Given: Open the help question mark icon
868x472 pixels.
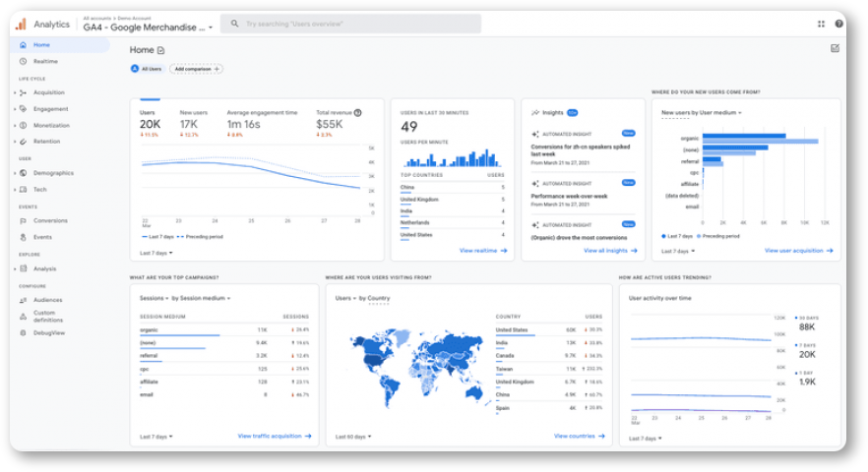Looking at the screenshot, I should click(x=839, y=24).
